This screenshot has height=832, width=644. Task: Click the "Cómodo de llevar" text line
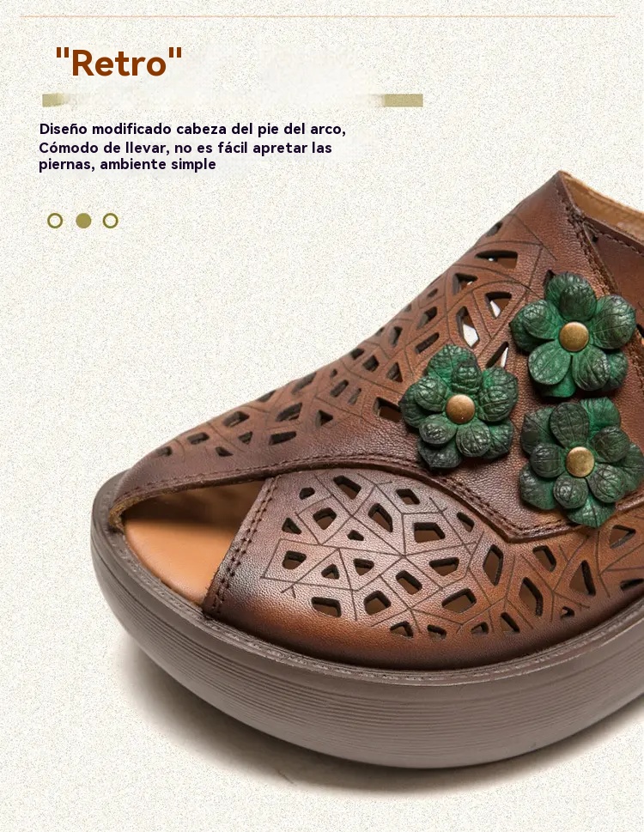point(185,148)
